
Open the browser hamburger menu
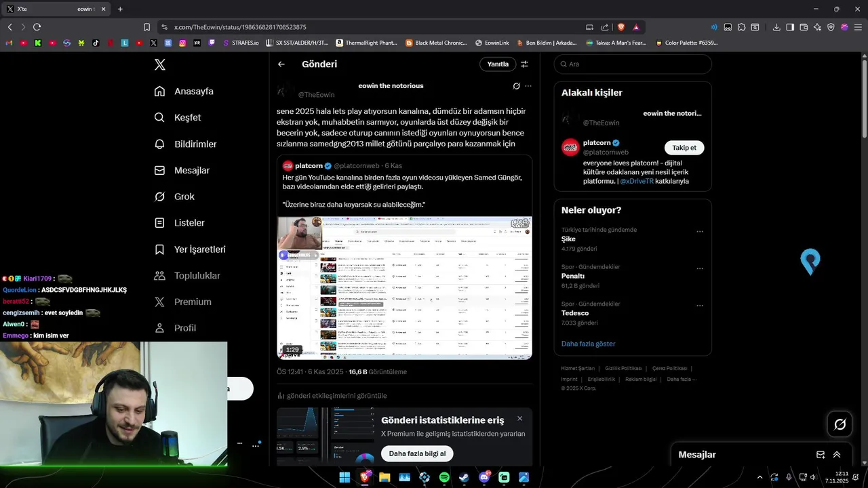858,27
